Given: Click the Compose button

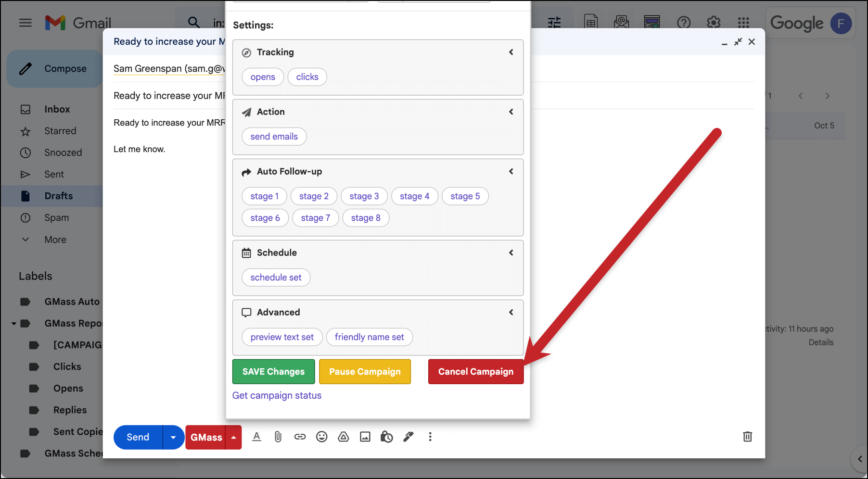Looking at the screenshot, I should 54,69.
